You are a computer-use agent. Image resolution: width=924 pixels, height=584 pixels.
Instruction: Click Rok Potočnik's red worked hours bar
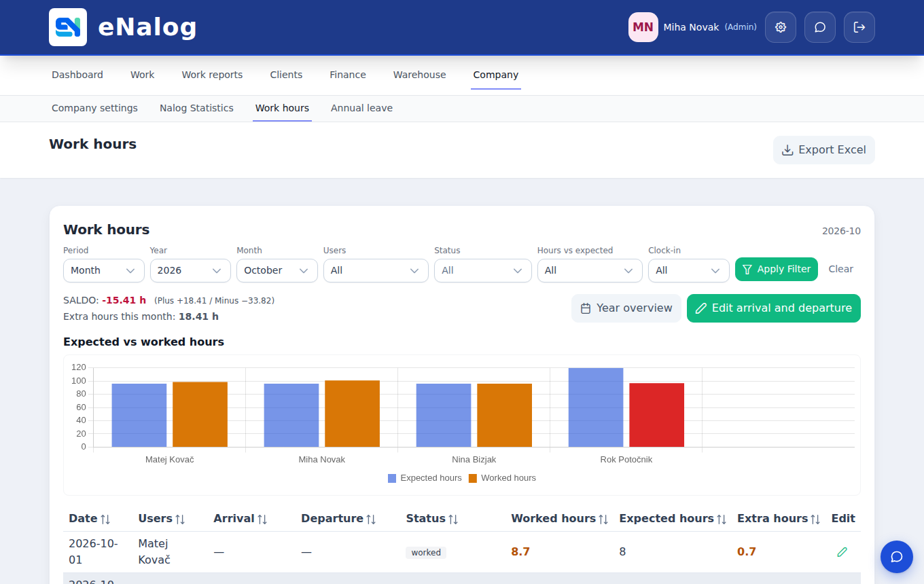[656, 415]
